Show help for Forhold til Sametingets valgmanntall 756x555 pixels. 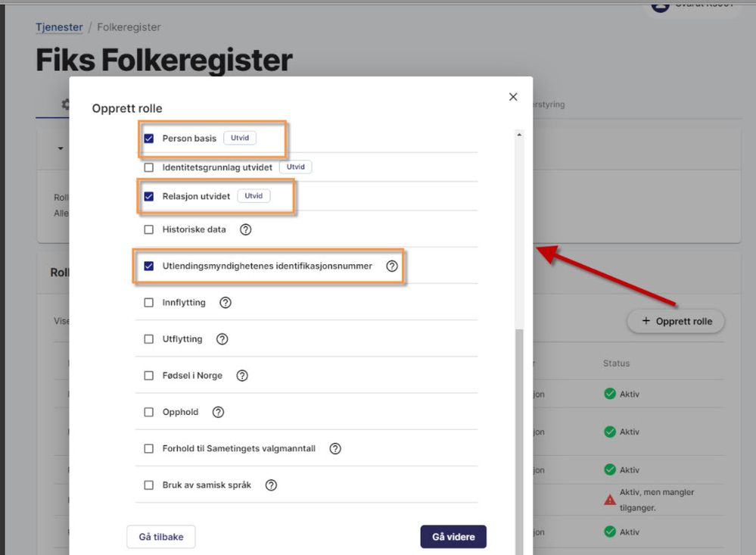(x=335, y=449)
